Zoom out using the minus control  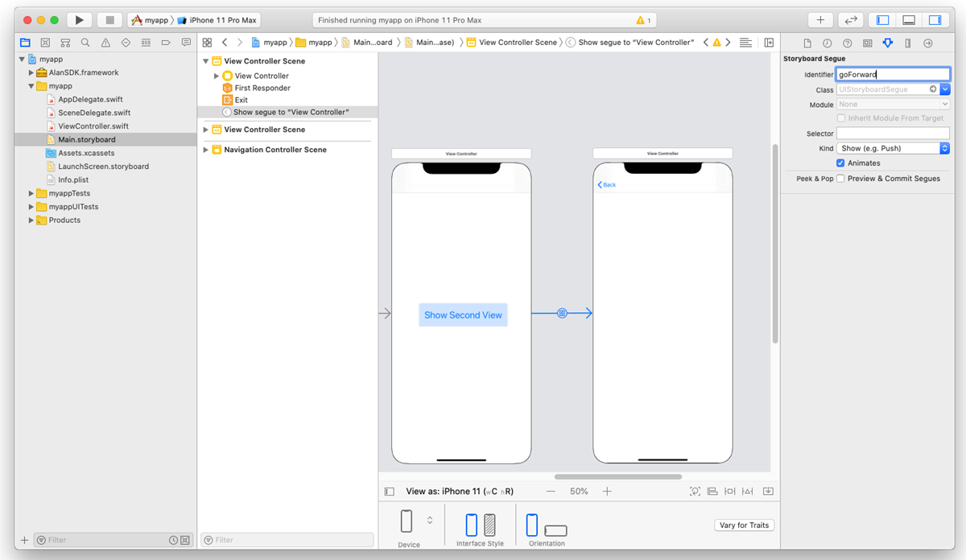(x=551, y=491)
